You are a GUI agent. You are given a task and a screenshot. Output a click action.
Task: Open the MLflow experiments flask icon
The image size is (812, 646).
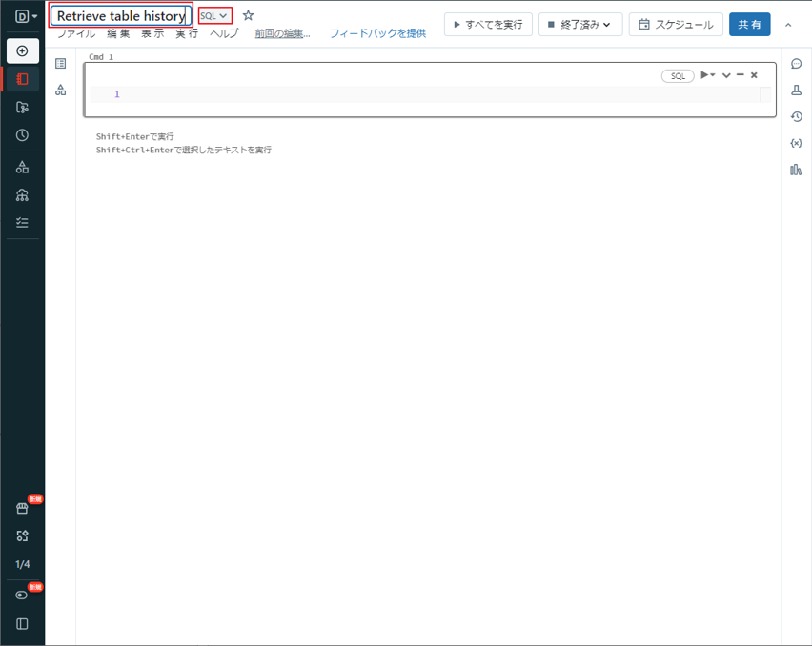tap(797, 91)
